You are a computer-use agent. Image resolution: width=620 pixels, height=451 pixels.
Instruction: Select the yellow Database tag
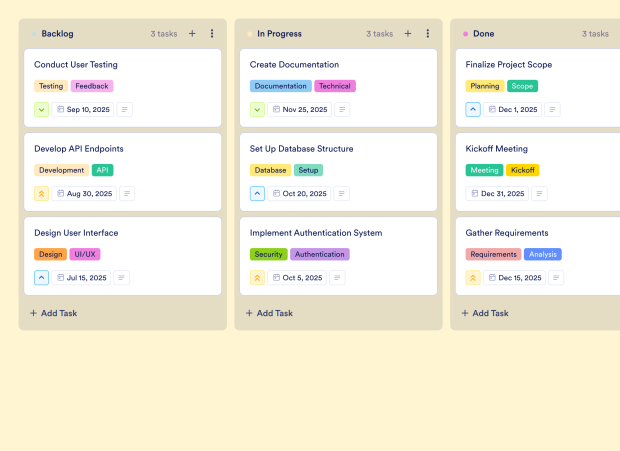pyautogui.click(x=270, y=170)
